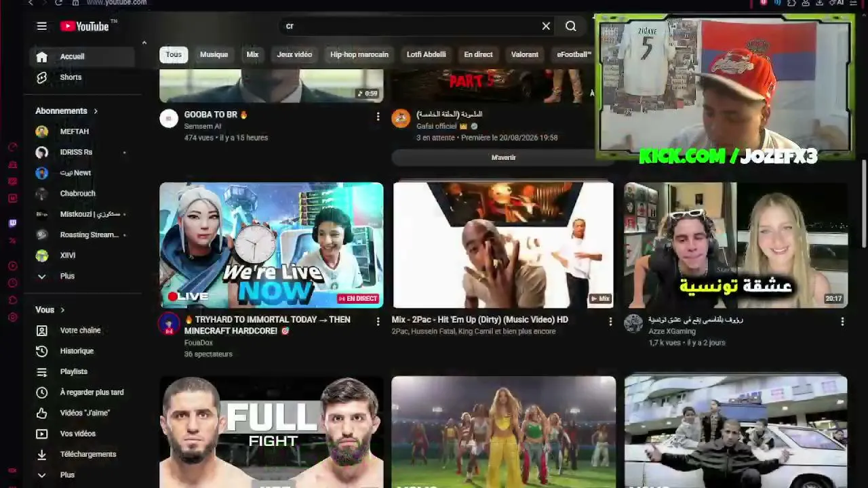Viewport: 868px width, 488px height.
Task: Open the YouTube guide hamburger menu
Action: point(41,26)
